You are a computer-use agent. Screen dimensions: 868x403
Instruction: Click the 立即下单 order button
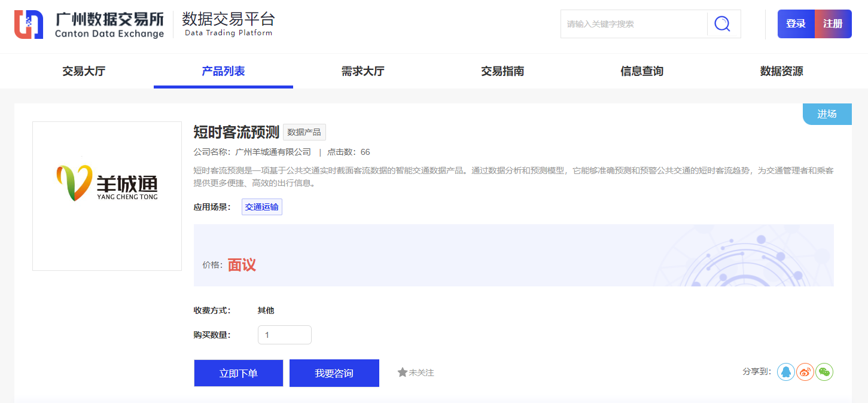coord(238,373)
